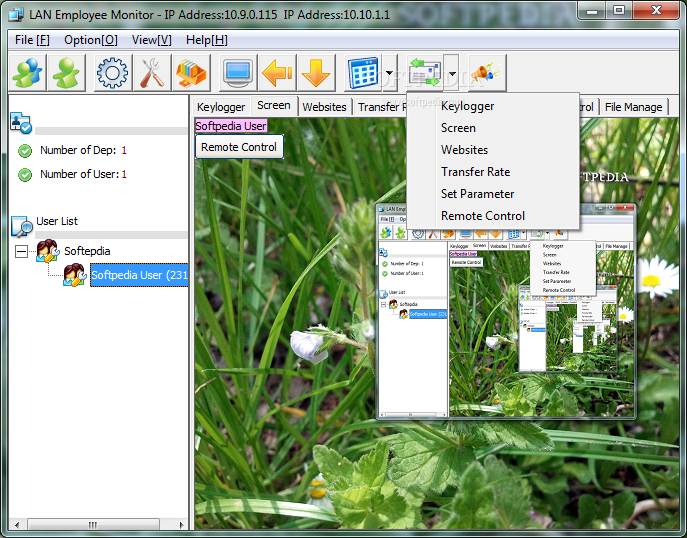Click the blue monitor screen icon
The height and width of the screenshot is (538, 687).
(x=238, y=72)
